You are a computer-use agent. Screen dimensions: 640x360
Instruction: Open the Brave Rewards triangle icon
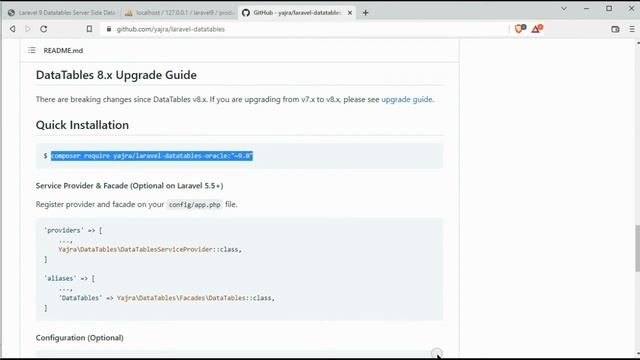coord(537,29)
